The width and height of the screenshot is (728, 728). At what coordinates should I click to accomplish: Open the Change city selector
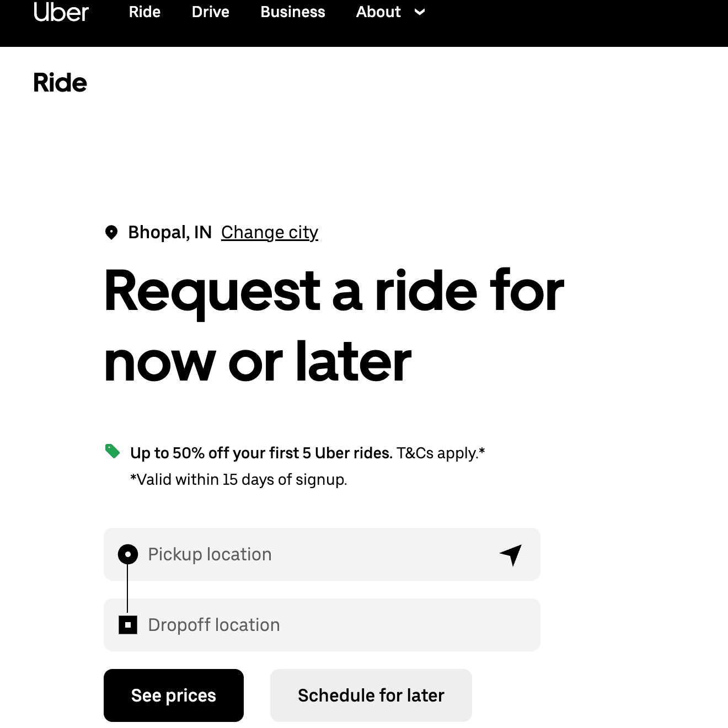tap(269, 232)
